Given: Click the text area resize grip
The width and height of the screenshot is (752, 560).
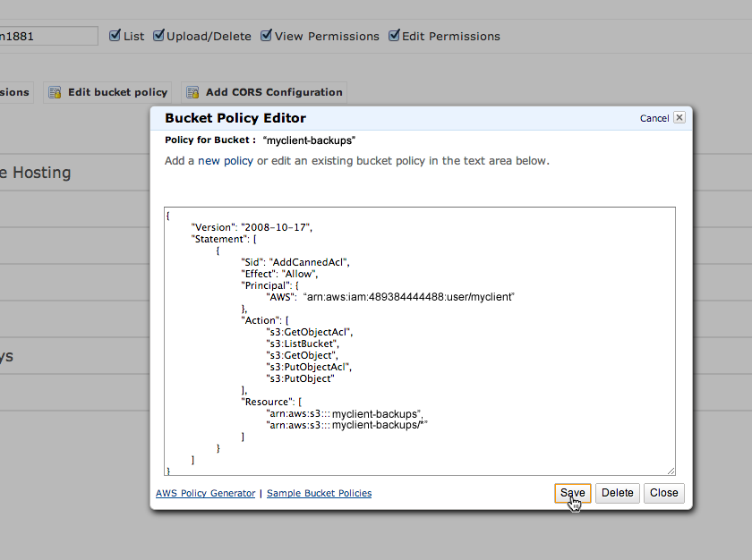Looking at the screenshot, I should tap(671, 471).
